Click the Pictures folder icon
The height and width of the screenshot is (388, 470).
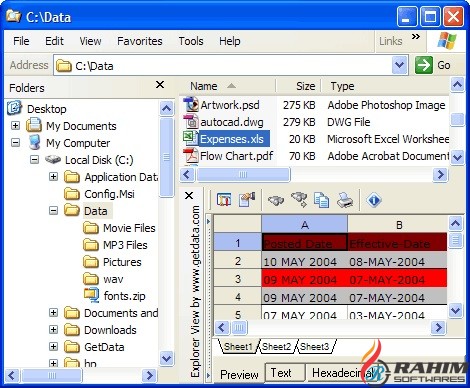(x=91, y=262)
